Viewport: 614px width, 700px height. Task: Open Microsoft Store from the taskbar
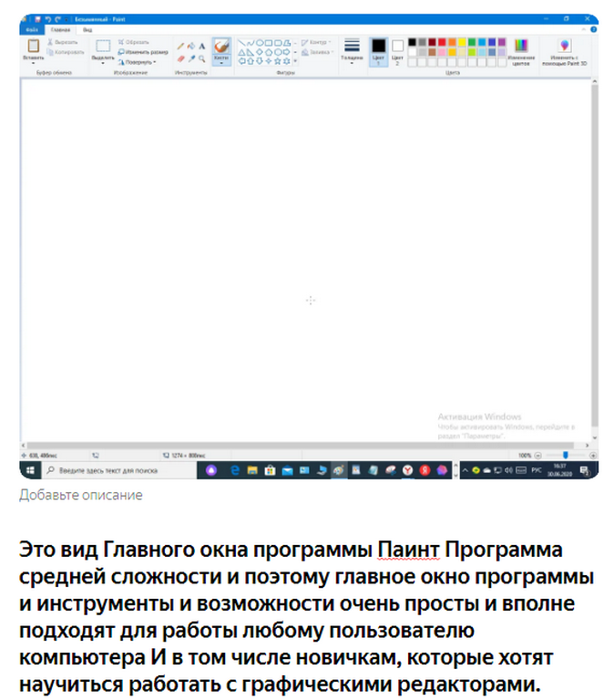[270, 470]
